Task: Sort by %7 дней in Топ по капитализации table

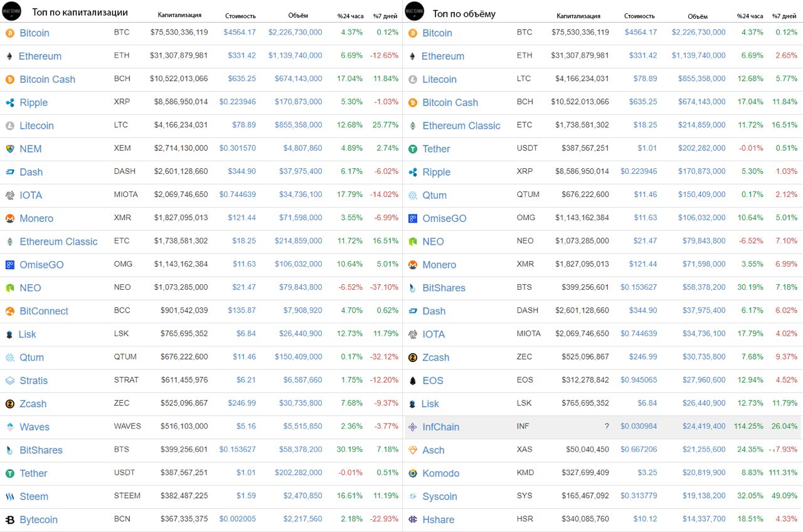Action: pyautogui.click(x=386, y=15)
